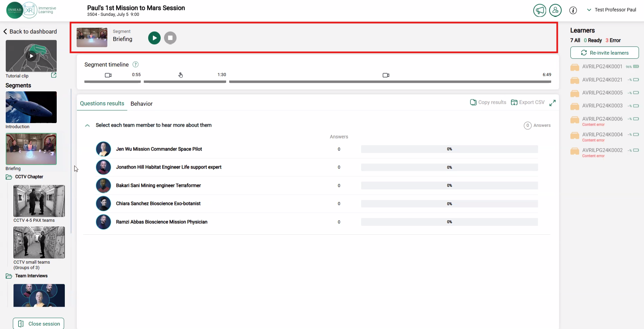Open tutorial clip in external window icon

tap(54, 75)
